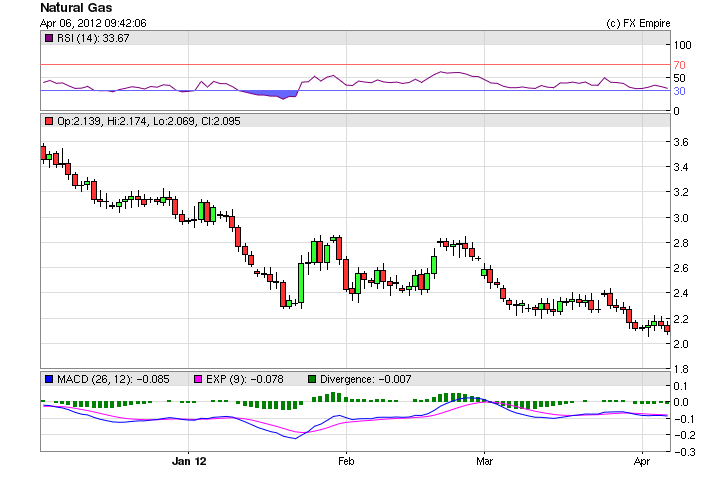
Task: Click the RSI '70' overbought level label
Action: coord(679,65)
